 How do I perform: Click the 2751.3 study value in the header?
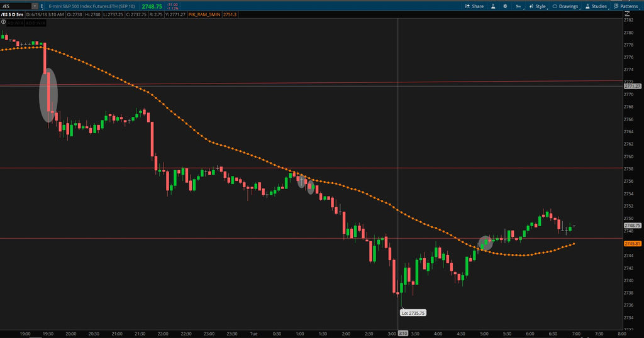[x=230, y=14]
